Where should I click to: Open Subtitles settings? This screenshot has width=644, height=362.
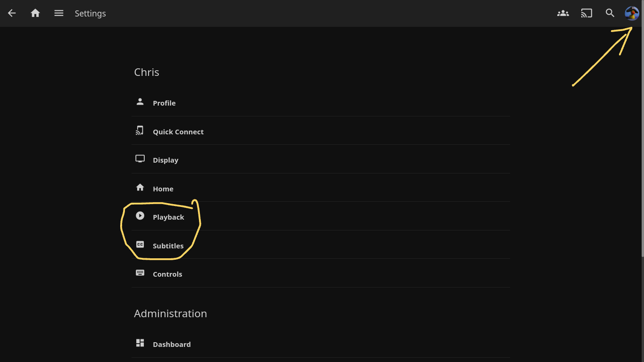coord(168,246)
